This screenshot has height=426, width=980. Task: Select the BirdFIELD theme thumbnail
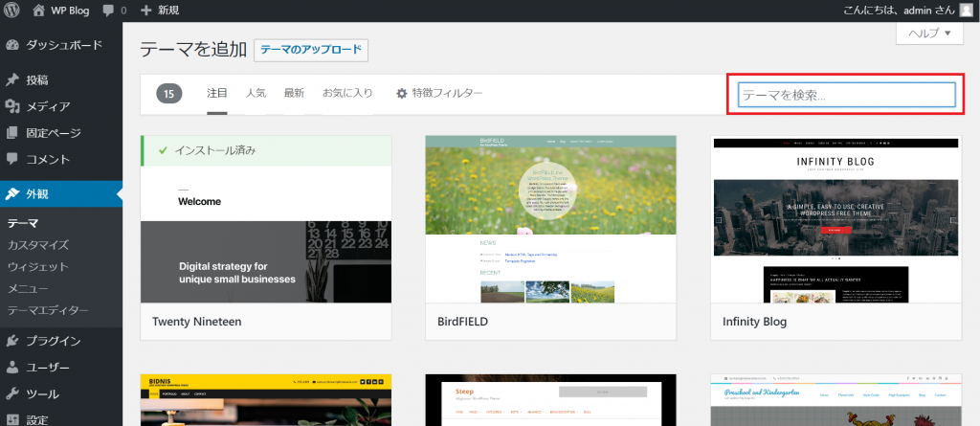(550, 219)
